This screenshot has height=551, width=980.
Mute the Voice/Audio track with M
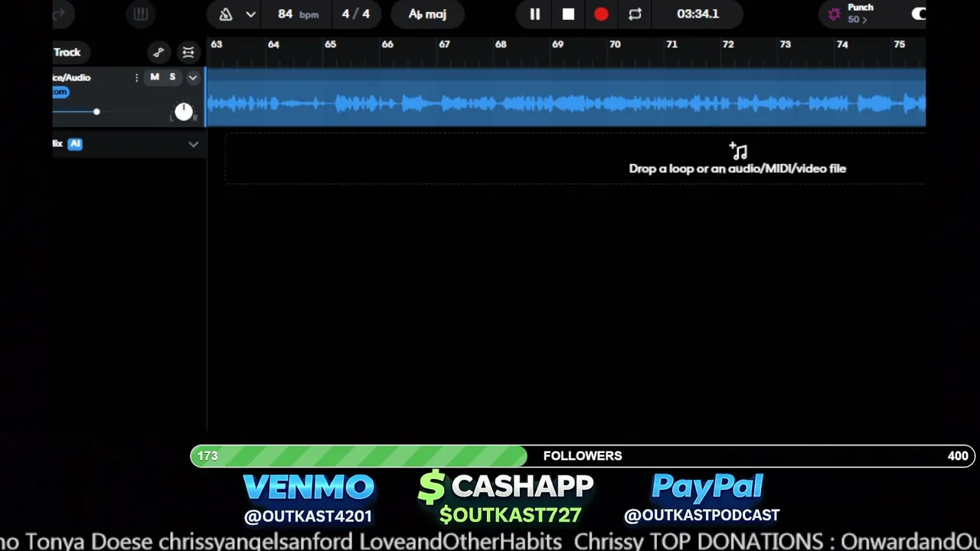pyautogui.click(x=155, y=77)
